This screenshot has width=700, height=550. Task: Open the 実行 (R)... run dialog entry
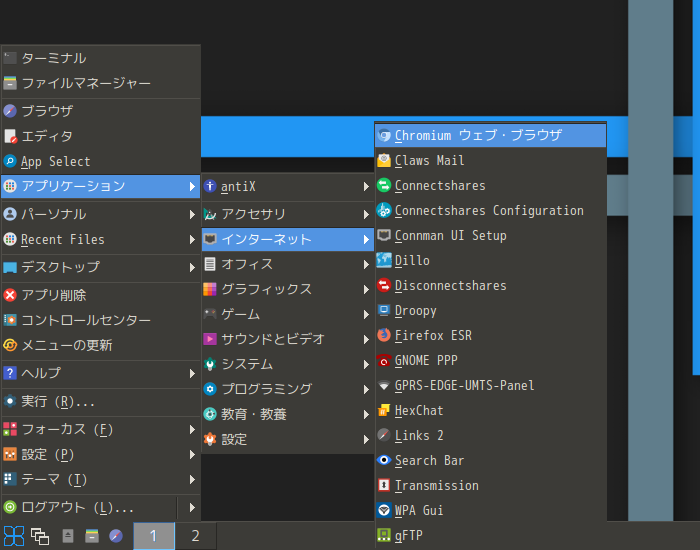[x=101, y=401]
